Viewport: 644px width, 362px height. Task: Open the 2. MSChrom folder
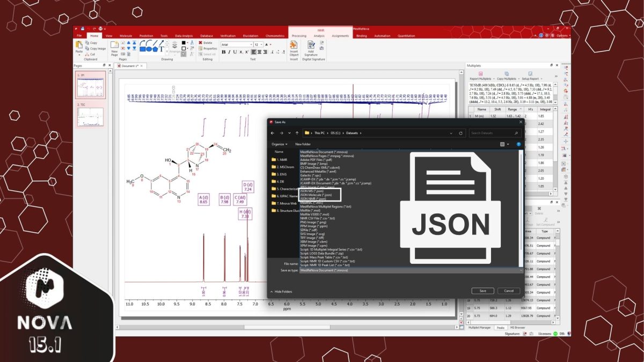(282, 167)
